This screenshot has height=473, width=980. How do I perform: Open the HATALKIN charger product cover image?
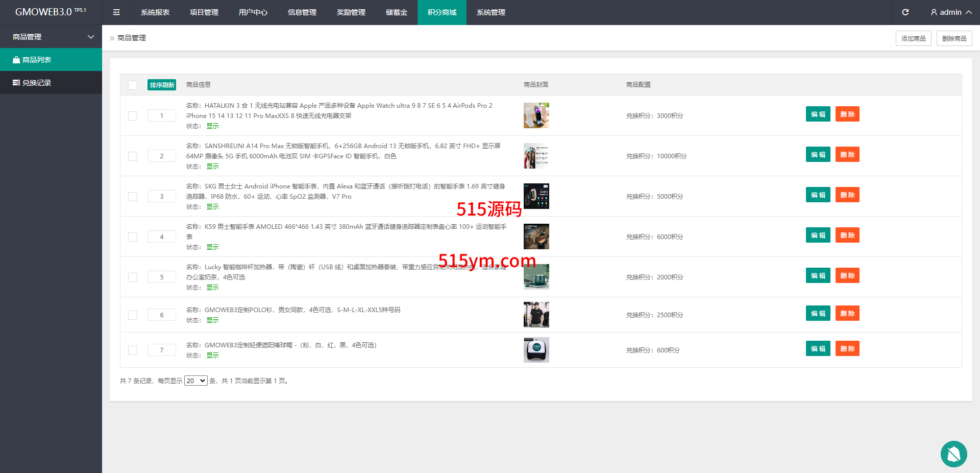(536, 115)
